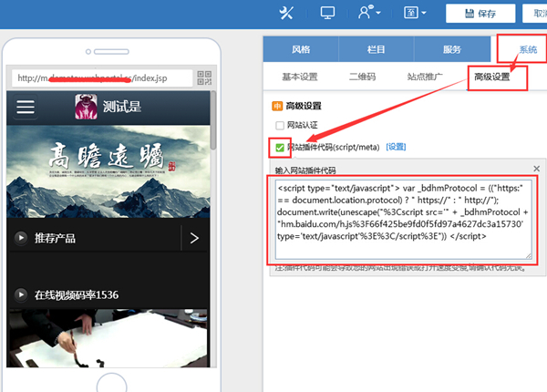
Task: Open the 服务 tab
Action: 451,49
